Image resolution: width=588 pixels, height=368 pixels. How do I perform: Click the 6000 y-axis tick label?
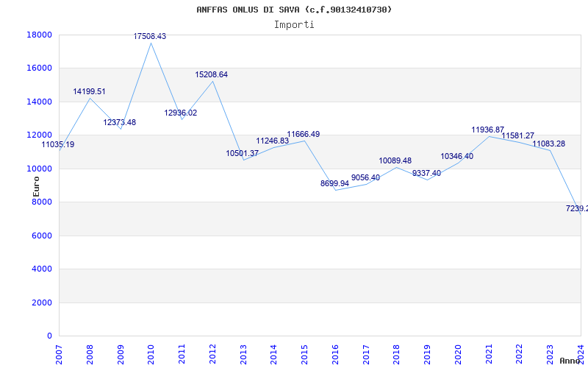coord(42,236)
